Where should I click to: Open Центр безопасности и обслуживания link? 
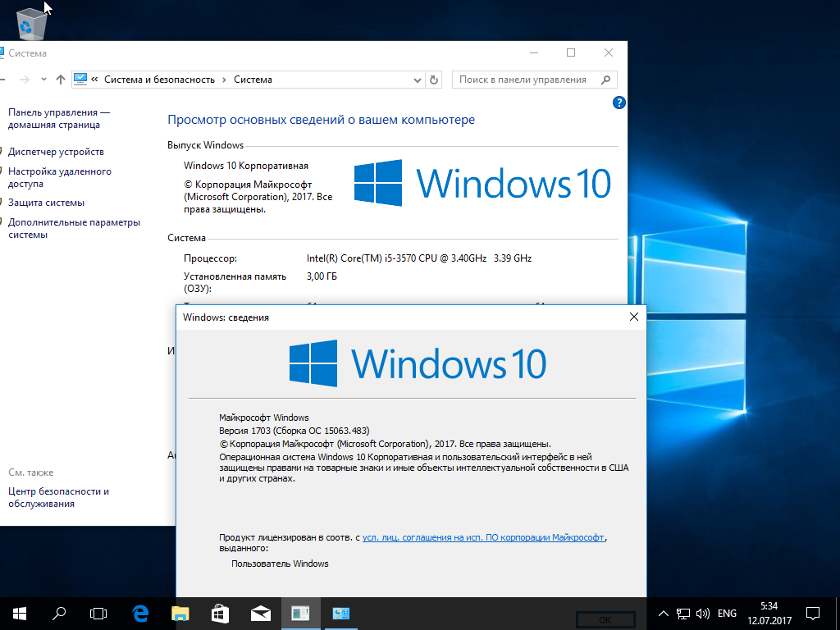coord(58,497)
